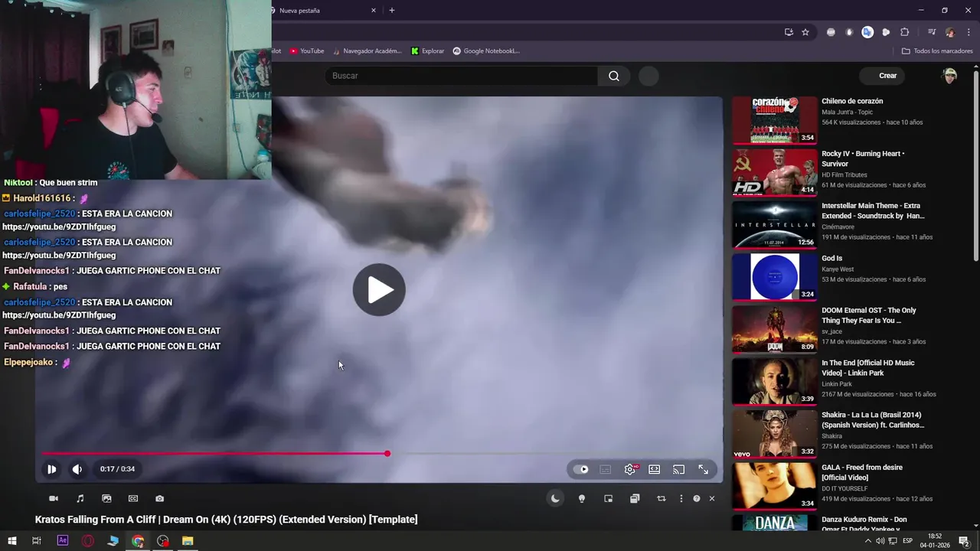This screenshot has height=551, width=980.
Task: Cast the video to a TV
Action: tap(678, 469)
